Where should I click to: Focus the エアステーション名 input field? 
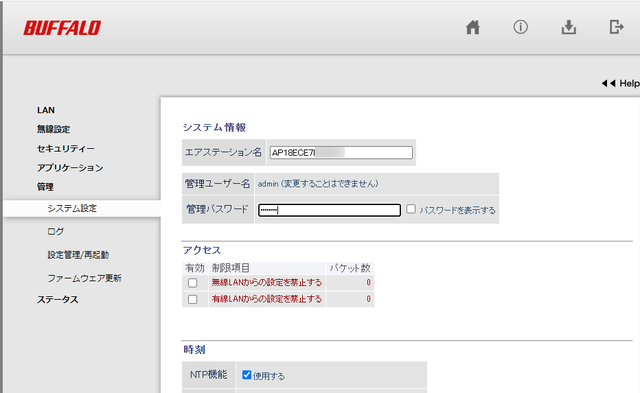(341, 153)
